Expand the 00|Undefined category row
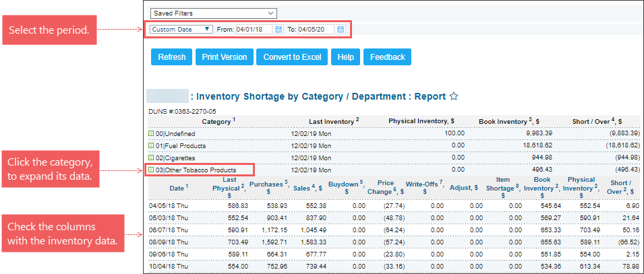 click(151, 134)
